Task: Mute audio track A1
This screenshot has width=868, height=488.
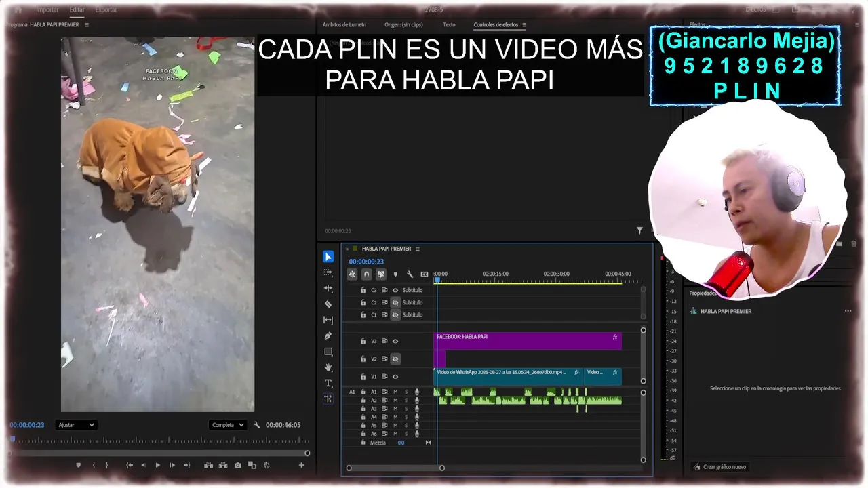Action: click(395, 392)
